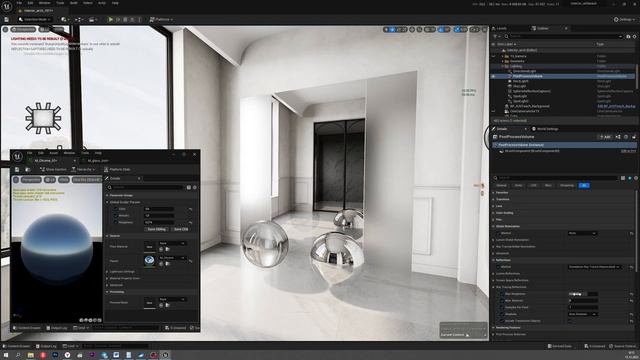Click the Play button in main toolbar

point(110,19)
